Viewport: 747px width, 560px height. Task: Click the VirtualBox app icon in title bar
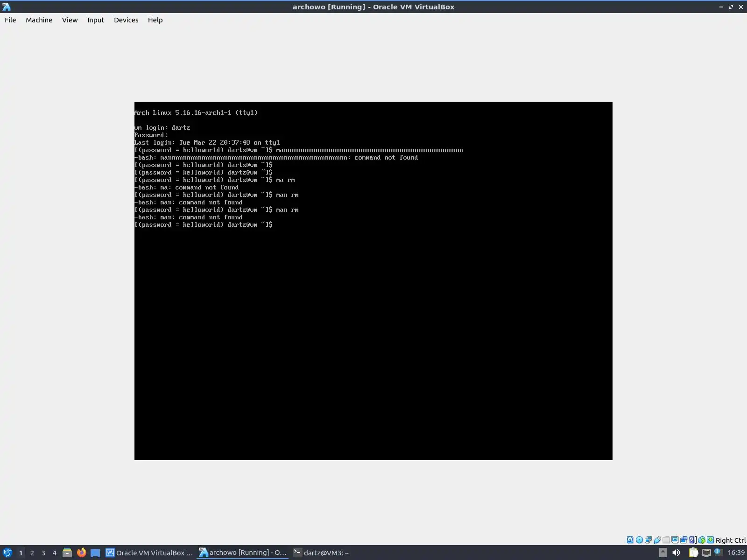[6, 7]
